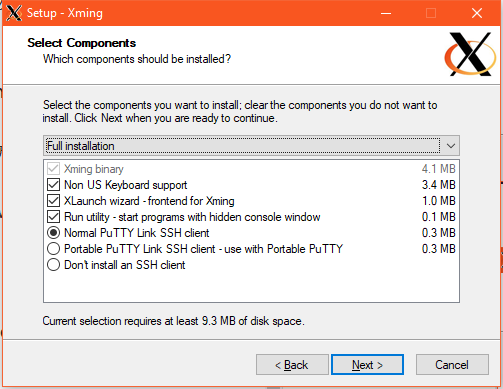The width and height of the screenshot is (503, 389).
Task: Click the Full installation combo box text
Action: 80,146
